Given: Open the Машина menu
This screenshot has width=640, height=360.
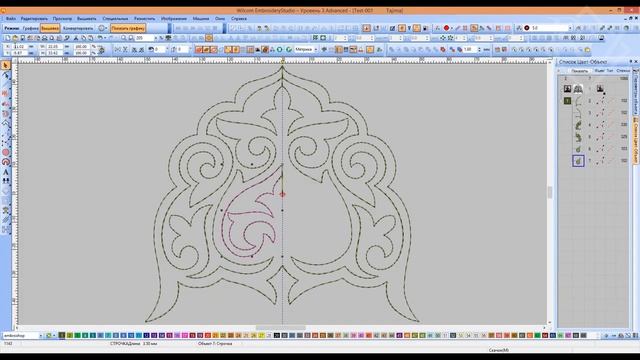Looking at the screenshot, I should (x=200, y=19).
